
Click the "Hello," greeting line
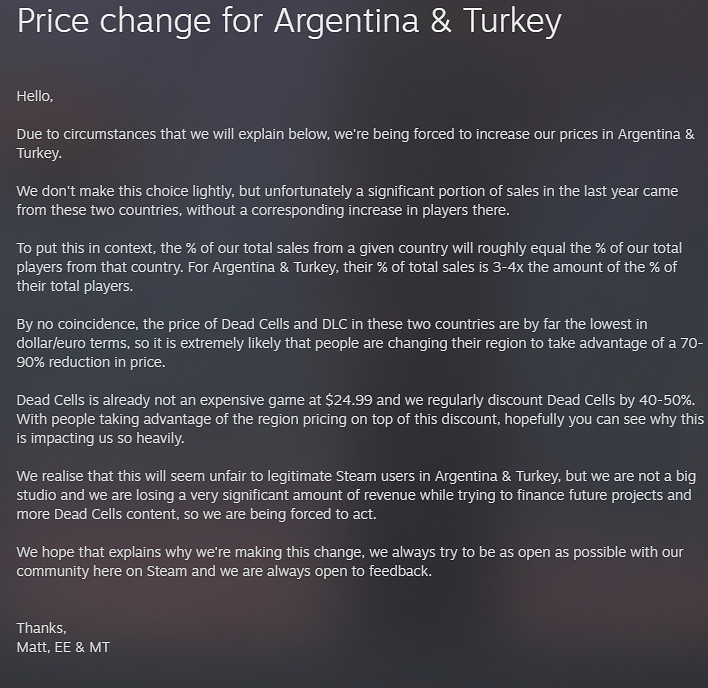[x=35, y=96]
